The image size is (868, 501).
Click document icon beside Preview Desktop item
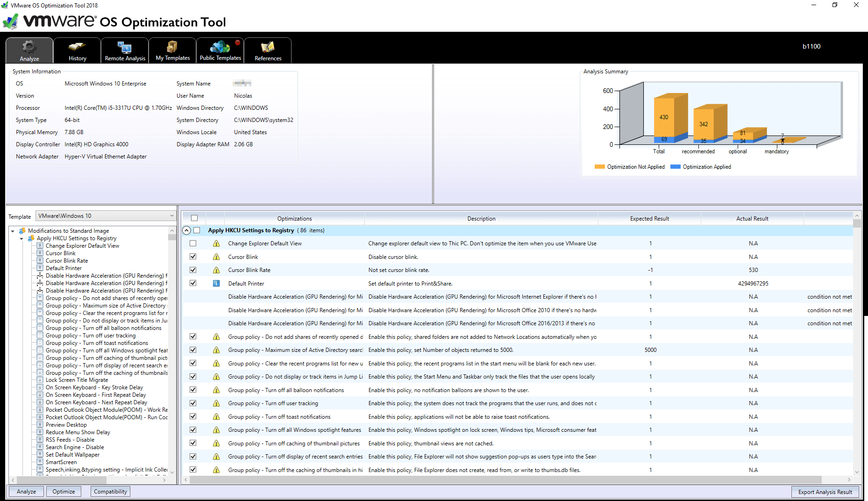tap(40, 425)
